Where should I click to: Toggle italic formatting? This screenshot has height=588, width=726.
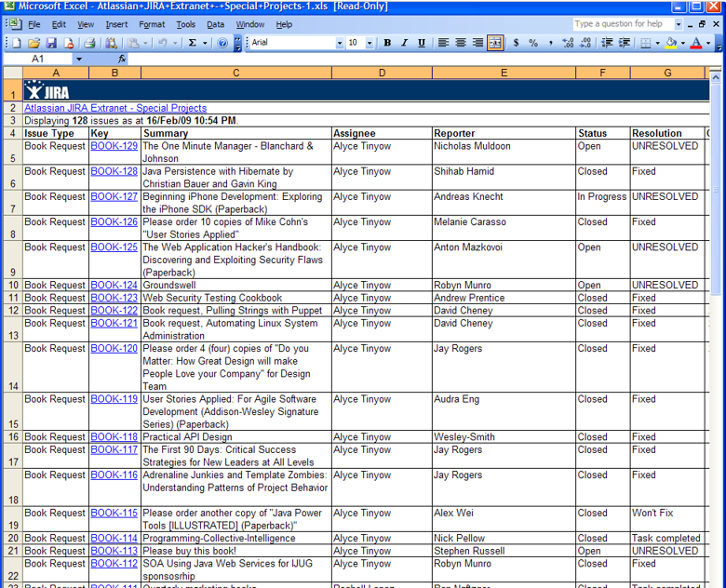click(x=404, y=43)
